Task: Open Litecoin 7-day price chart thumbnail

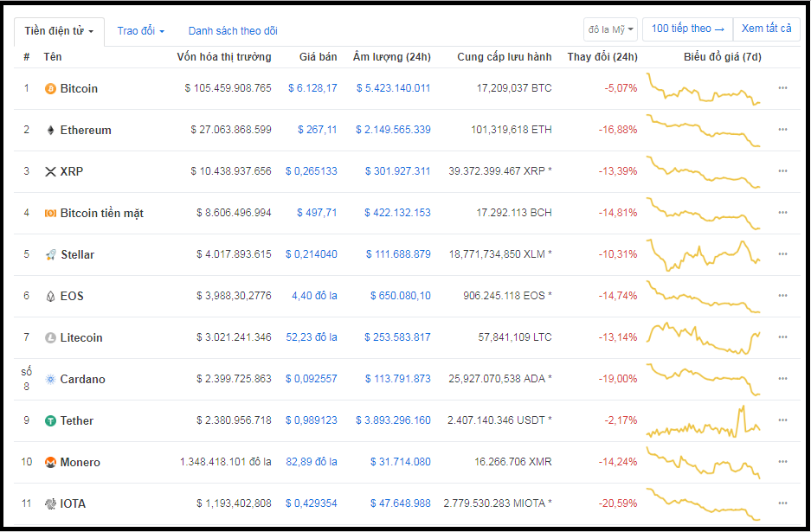Action: pos(704,338)
